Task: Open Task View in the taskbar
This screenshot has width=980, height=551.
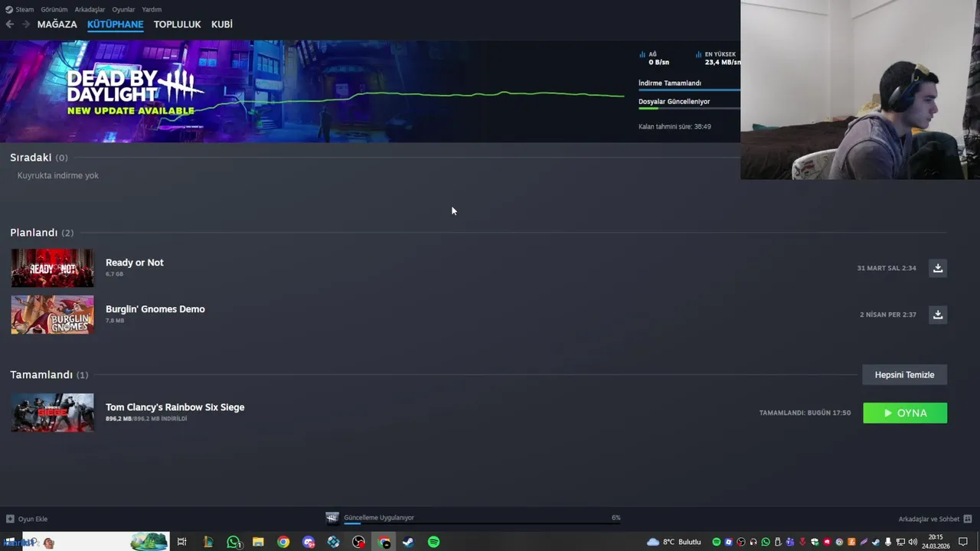Action: 181,542
